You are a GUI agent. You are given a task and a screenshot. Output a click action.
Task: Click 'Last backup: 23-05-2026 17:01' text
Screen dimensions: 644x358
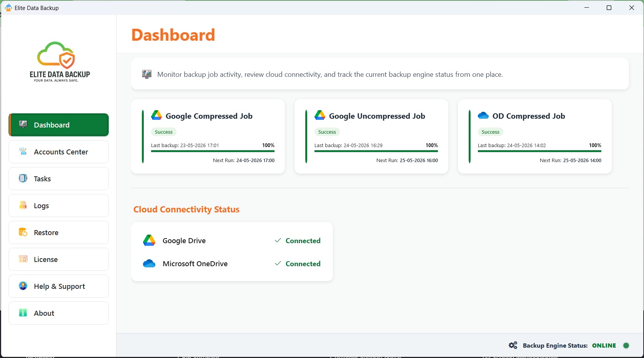pos(185,145)
